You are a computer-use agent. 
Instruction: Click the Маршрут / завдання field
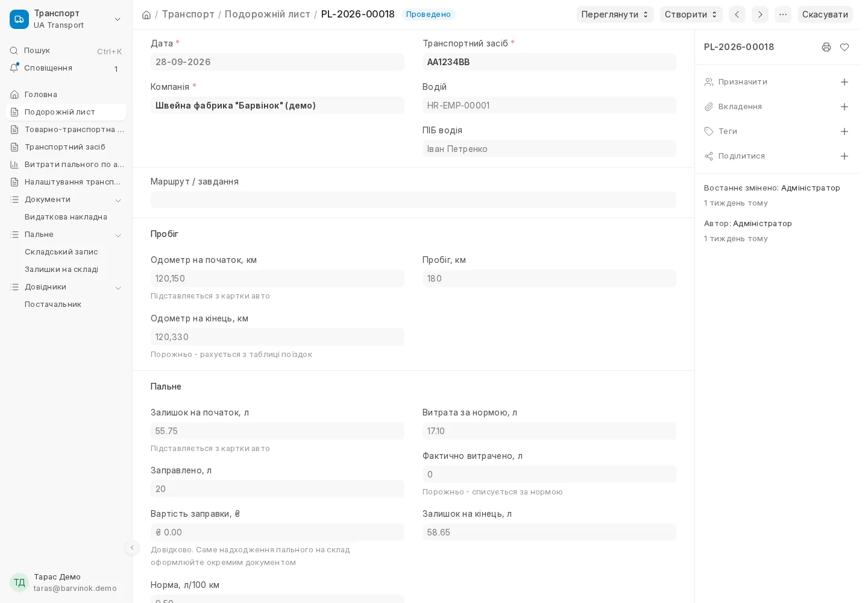click(x=414, y=200)
